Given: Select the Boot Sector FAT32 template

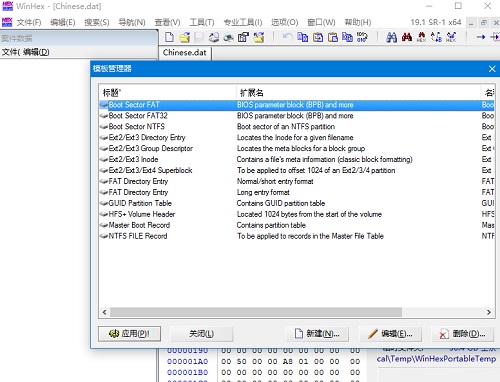Looking at the screenshot, I should click(x=297, y=116).
